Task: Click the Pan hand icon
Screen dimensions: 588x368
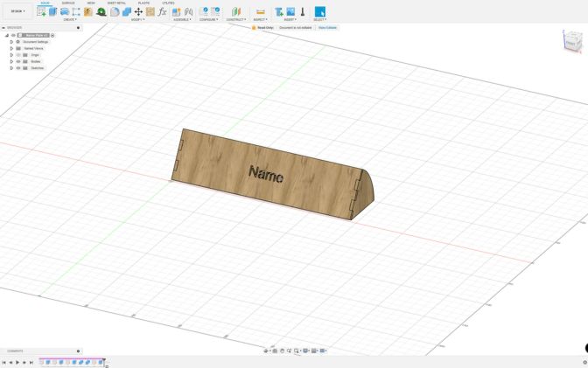Action: [282, 351]
